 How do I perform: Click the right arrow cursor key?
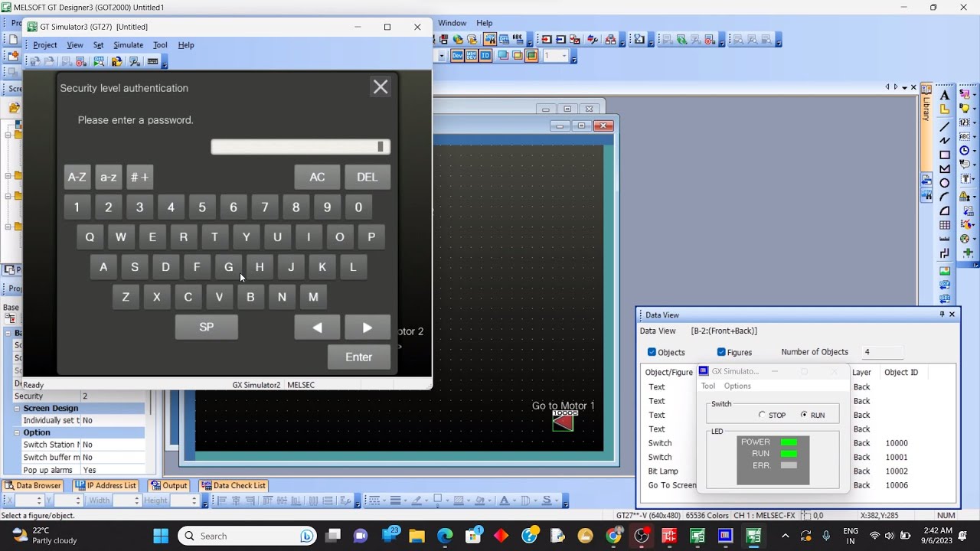click(367, 327)
